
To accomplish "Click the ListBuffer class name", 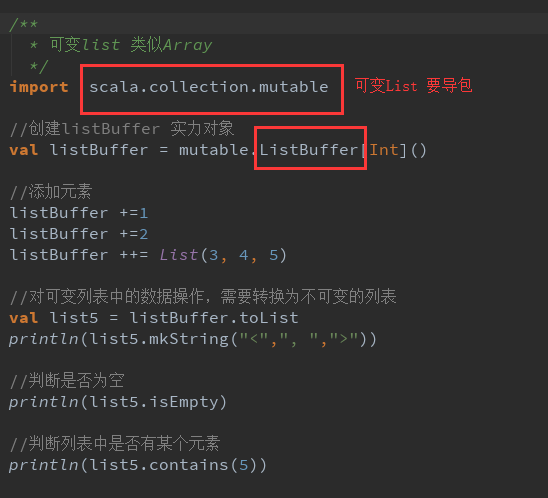I will pos(309,150).
